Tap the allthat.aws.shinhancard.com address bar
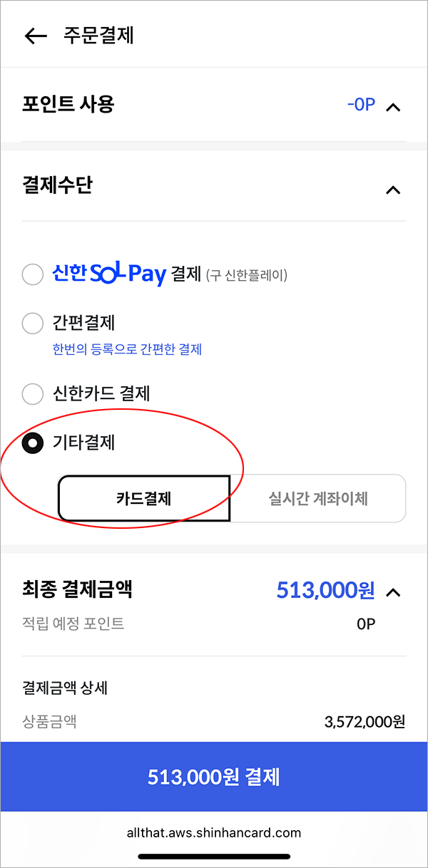Image resolution: width=428 pixels, height=868 pixels. pyautogui.click(x=214, y=832)
